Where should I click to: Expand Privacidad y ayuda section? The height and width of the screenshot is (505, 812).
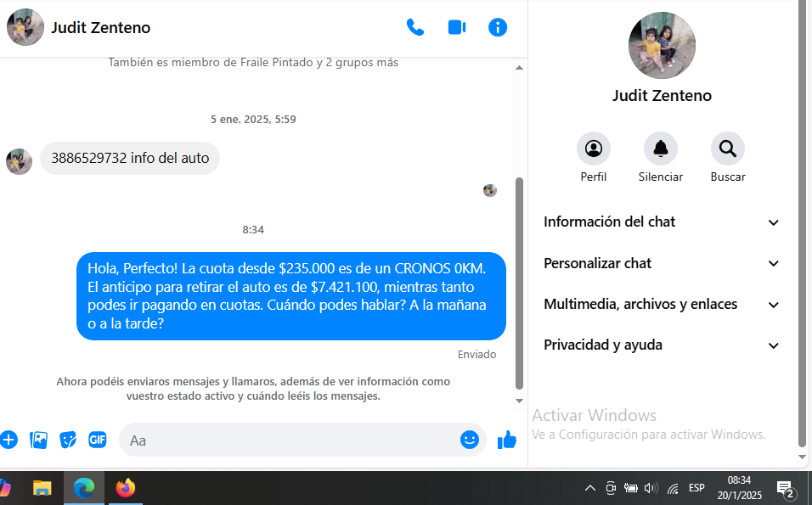662,345
